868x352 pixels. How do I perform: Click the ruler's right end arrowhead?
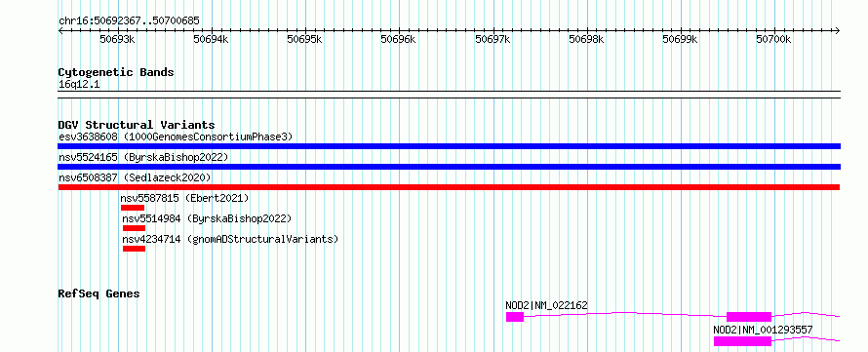point(838,30)
